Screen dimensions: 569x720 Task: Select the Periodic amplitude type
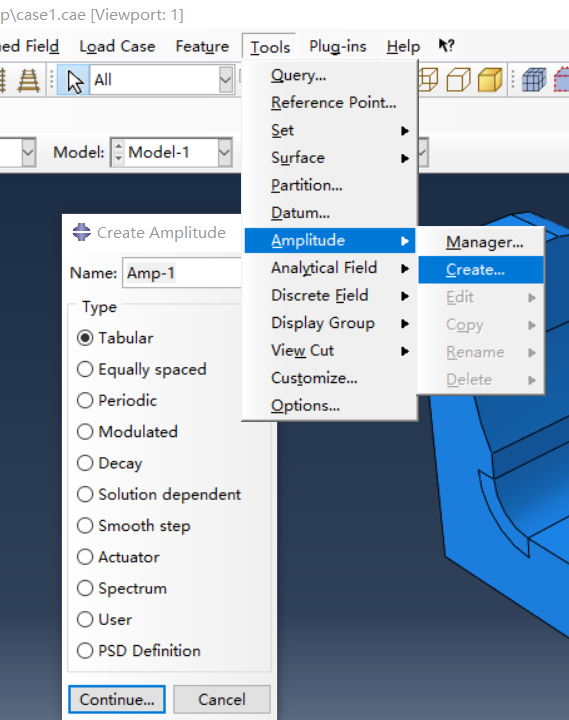[117, 400]
